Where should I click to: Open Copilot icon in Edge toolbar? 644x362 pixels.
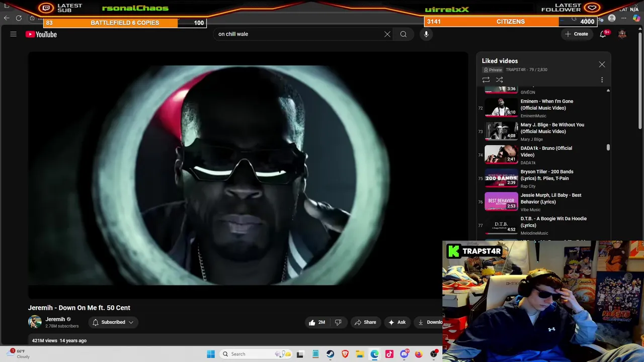tap(635, 18)
